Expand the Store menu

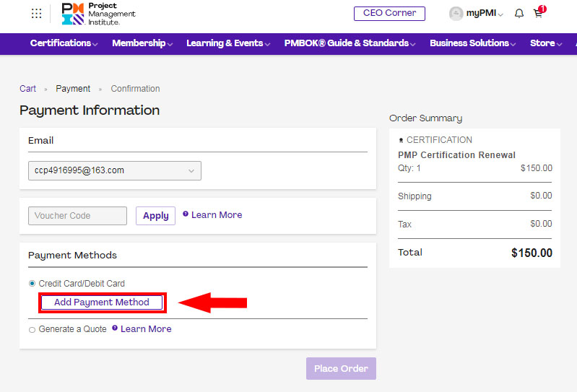pyautogui.click(x=546, y=43)
